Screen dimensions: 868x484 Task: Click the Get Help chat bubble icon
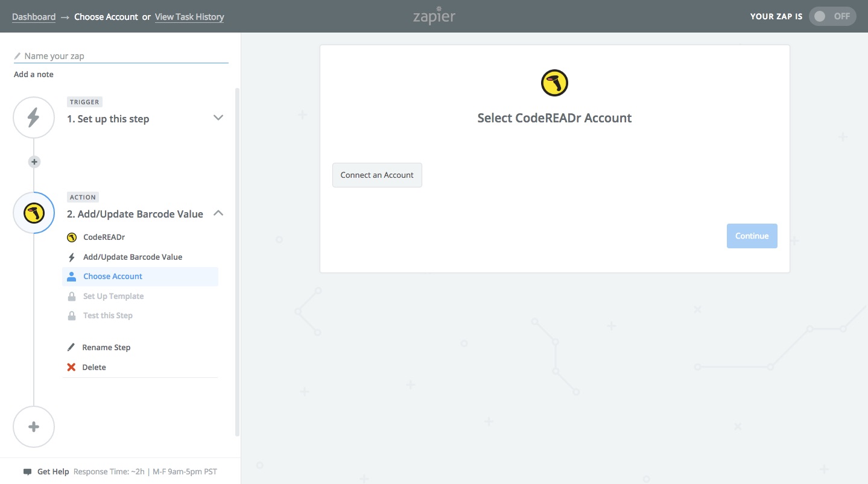point(27,472)
